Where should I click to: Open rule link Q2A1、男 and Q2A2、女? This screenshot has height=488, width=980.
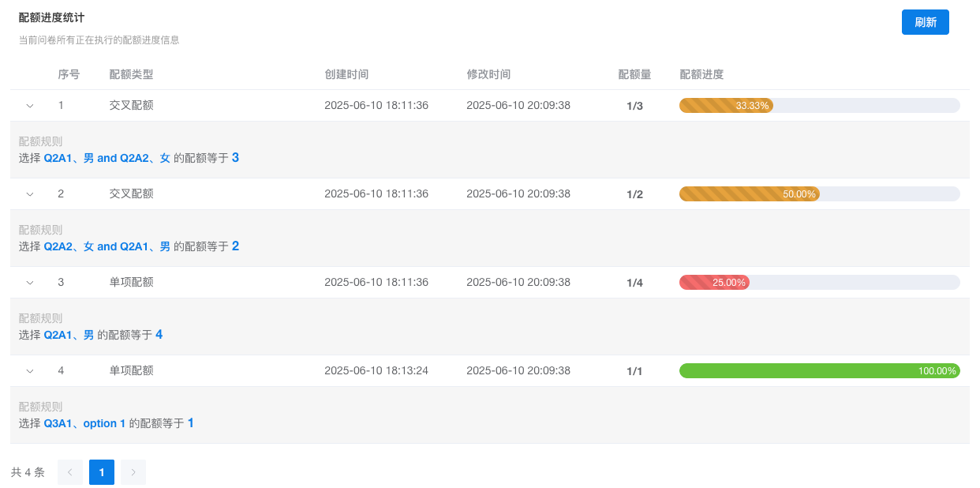[x=107, y=158]
